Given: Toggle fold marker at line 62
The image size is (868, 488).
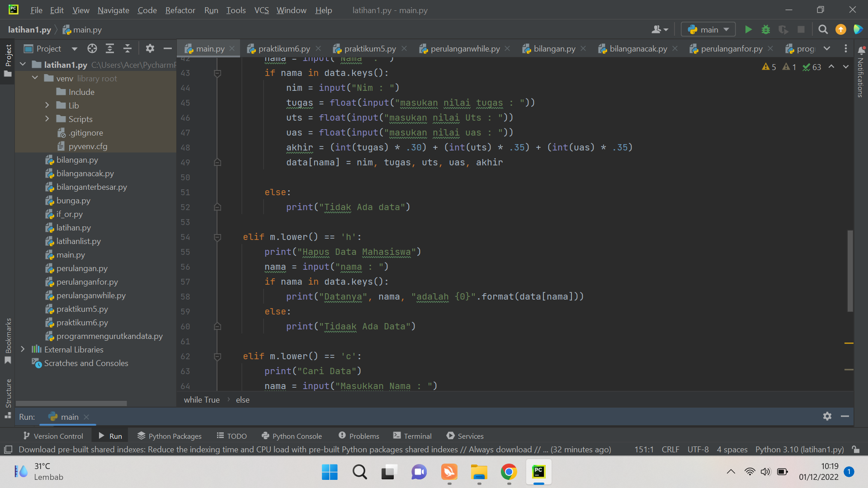Looking at the screenshot, I should 217,357.
